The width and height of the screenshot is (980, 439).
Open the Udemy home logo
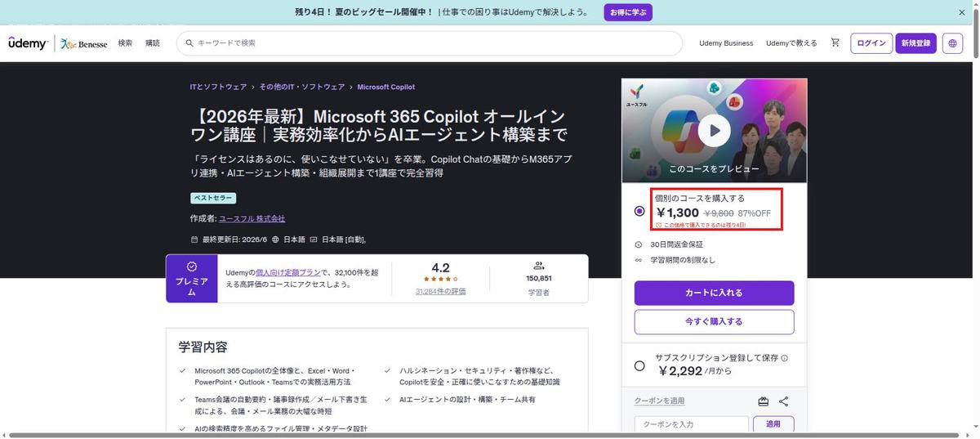[28, 43]
